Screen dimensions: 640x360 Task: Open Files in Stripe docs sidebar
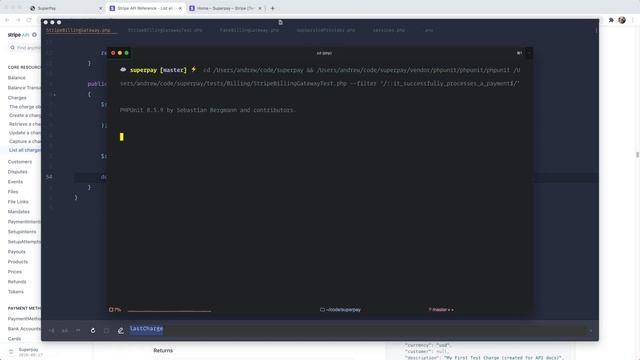[x=13, y=192]
